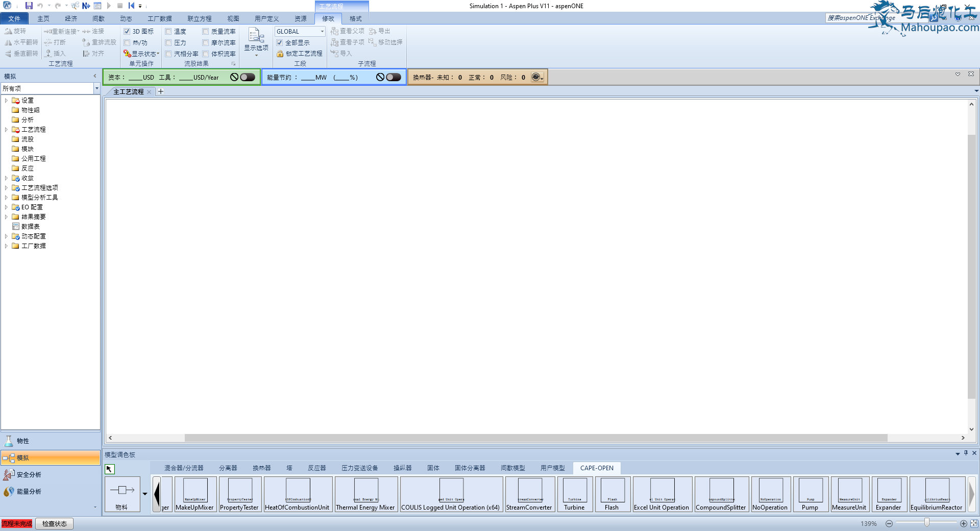The height and width of the screenshot is (531, 980).
Task: Select the Expander model icon
Action: 889,491
